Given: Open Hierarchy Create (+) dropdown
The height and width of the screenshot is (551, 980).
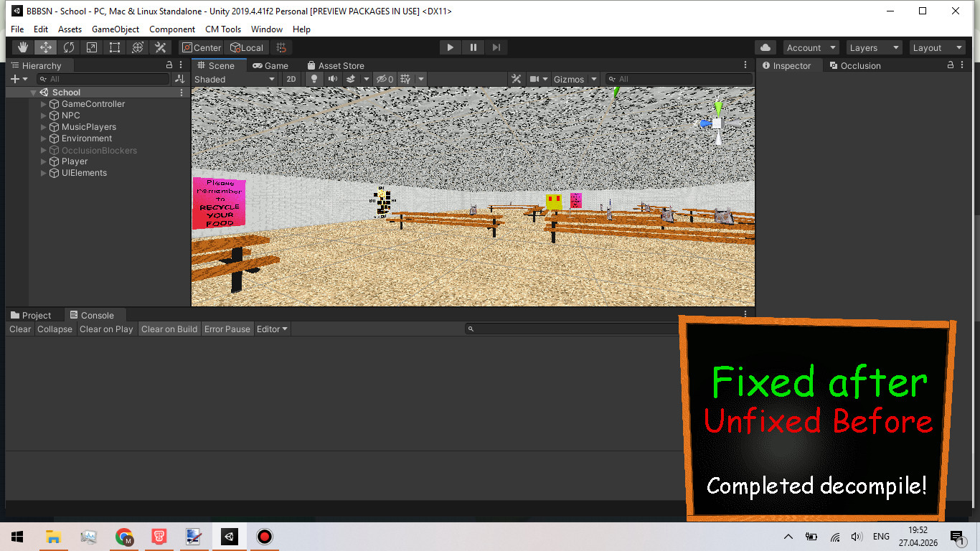Looking at the screenshot, I should click(x=19, y=79).
